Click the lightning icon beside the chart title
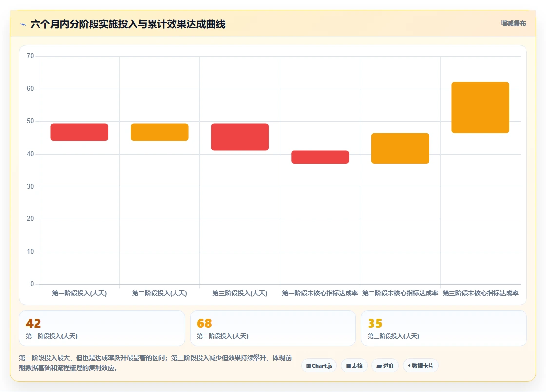Screen dimensions: 546x392 pyautogui.click(x=23, y=24)
